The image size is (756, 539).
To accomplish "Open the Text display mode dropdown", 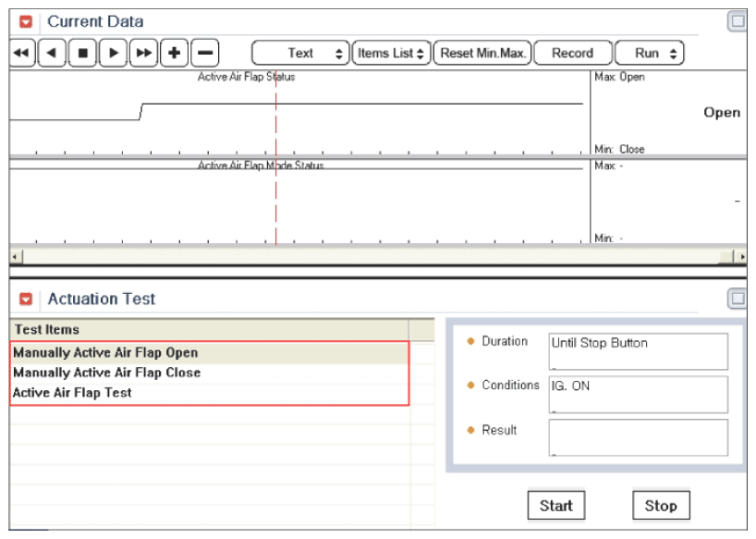I will (x=300, y=53).
